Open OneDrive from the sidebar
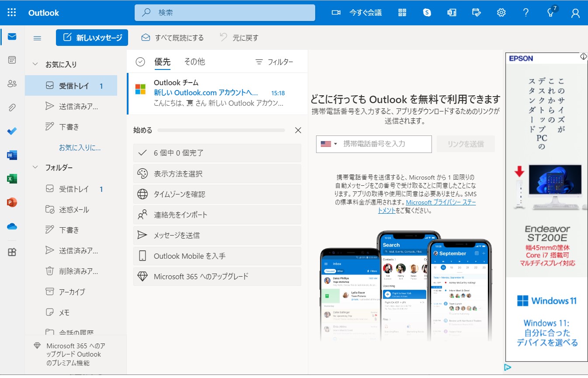Viewport: 588px width, 378px height. tap(12, 226)
